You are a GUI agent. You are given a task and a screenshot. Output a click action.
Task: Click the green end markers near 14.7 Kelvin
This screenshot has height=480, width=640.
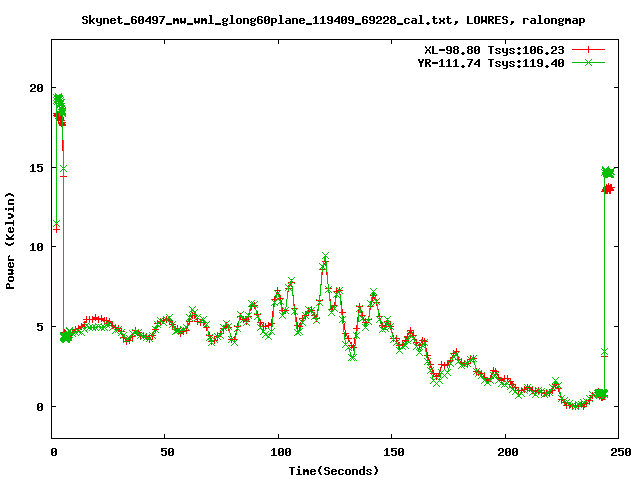[607, 172]
